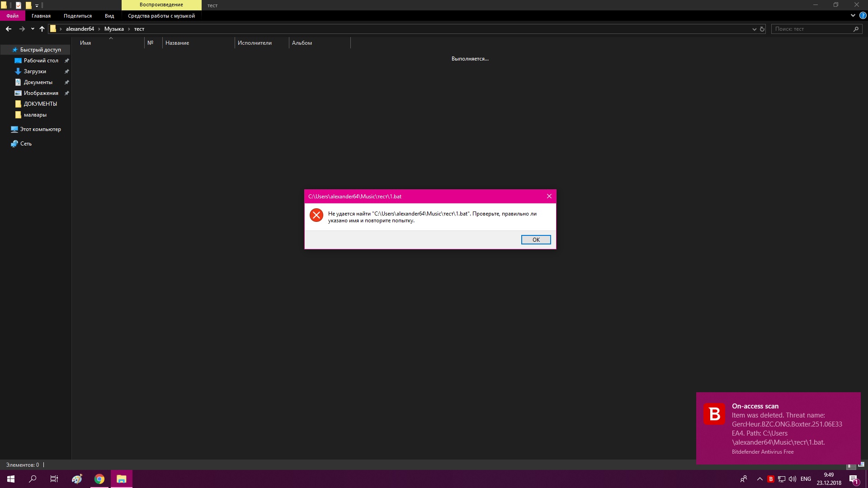868x488 pixels.
Task: Click OK in the error dialog
Action: click(x=536, y=239)
